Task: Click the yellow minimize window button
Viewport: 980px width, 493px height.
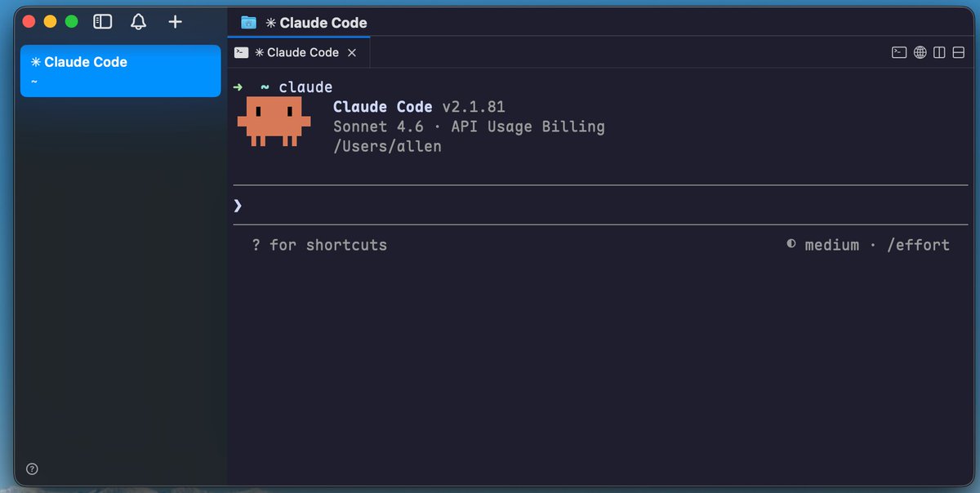Action: point(50,22)
